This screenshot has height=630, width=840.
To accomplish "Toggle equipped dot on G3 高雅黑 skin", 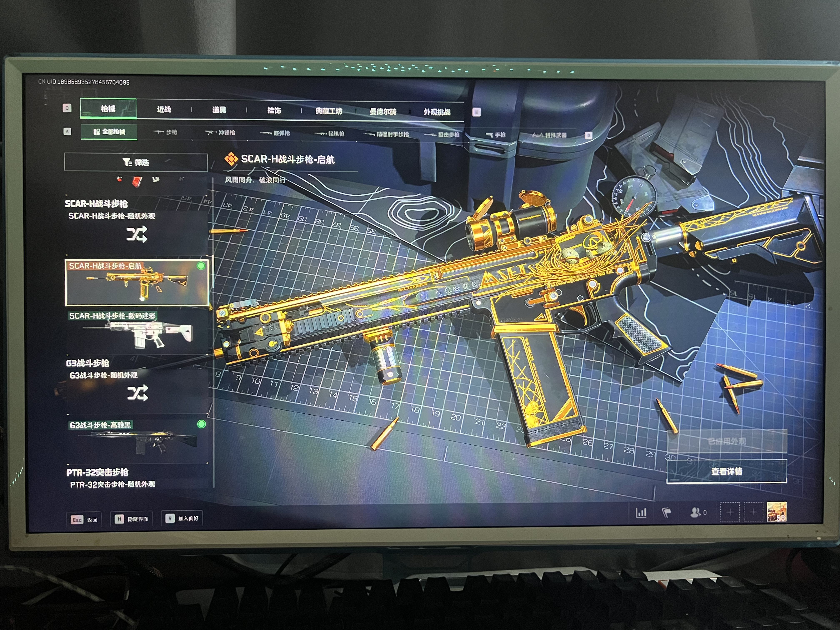I will point(201,424).
